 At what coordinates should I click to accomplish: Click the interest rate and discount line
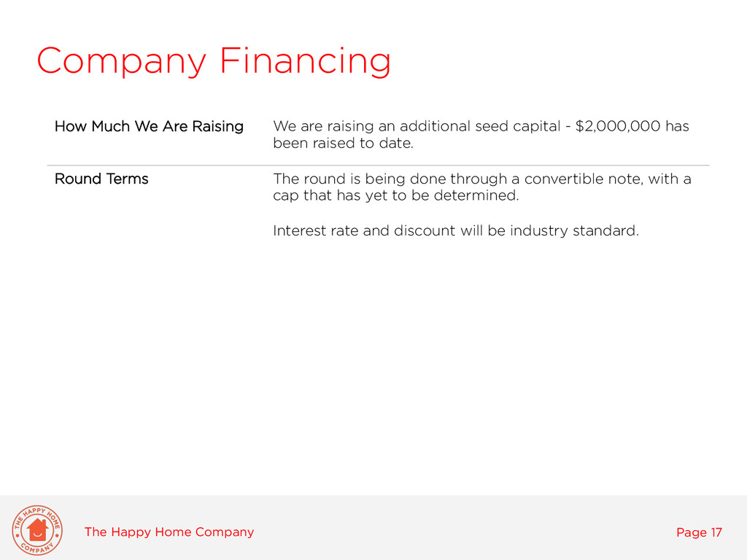point(456,231)
